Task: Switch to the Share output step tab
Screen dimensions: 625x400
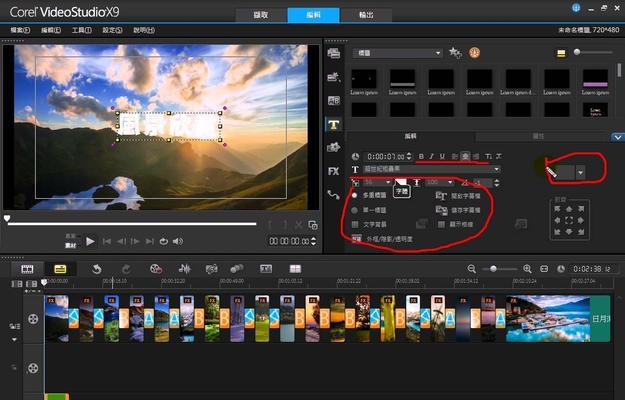Action: [x=366, y=15]
